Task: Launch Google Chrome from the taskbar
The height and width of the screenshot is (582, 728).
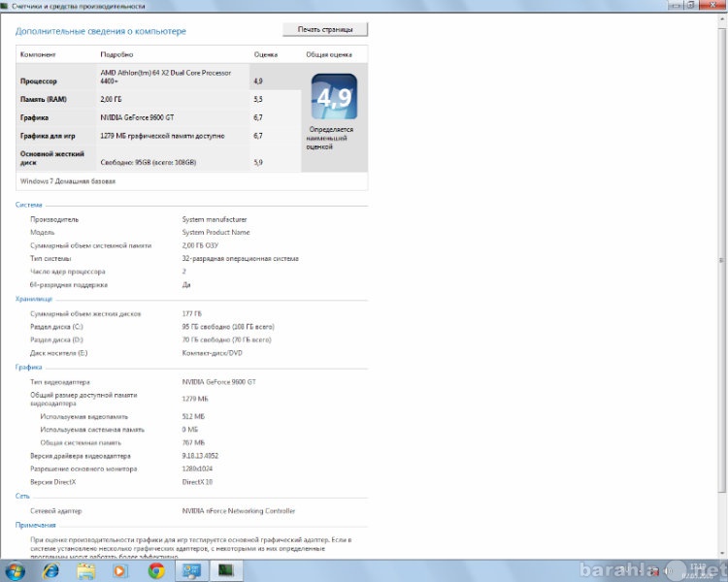Action: [x=156, y=571]
